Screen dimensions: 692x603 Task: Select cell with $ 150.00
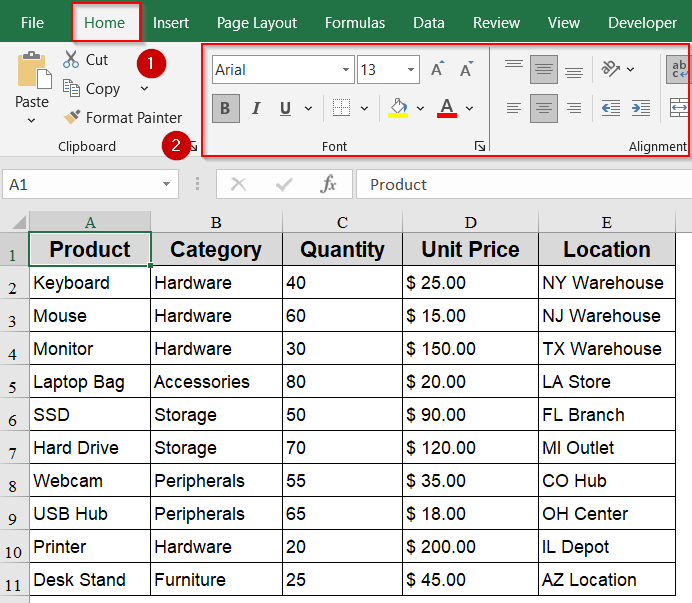[470, 348]
